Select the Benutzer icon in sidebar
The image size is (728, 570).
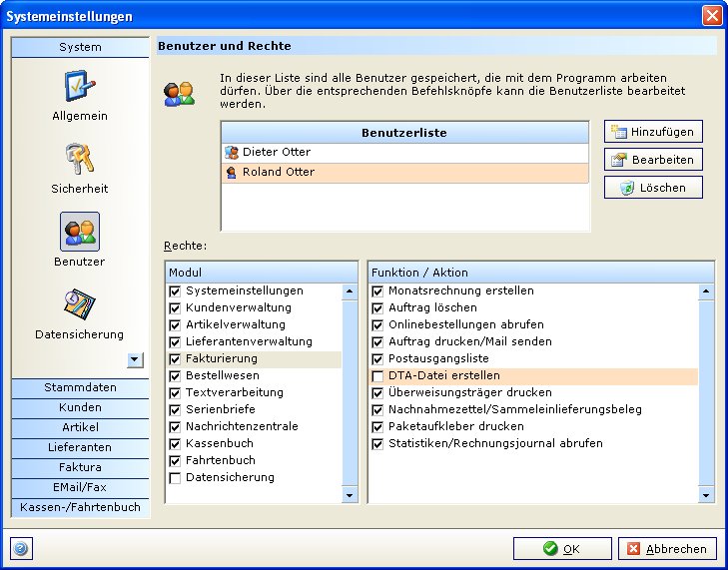click(80, 233)
